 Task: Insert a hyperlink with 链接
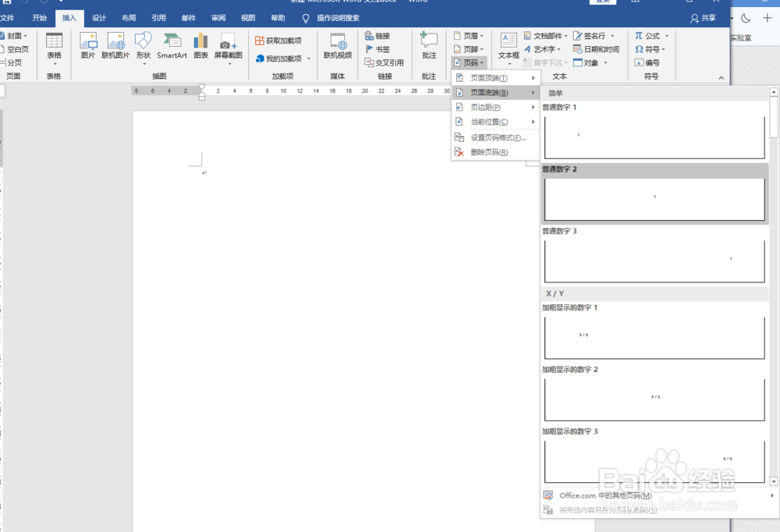(377, 36)
